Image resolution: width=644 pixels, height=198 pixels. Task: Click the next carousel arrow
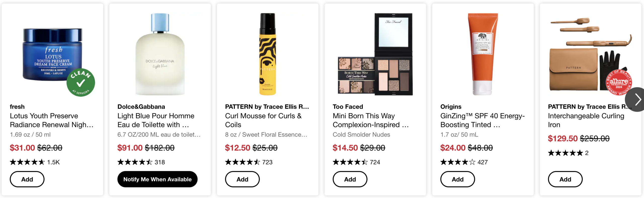pyautogui.click(x=637, y=99)
